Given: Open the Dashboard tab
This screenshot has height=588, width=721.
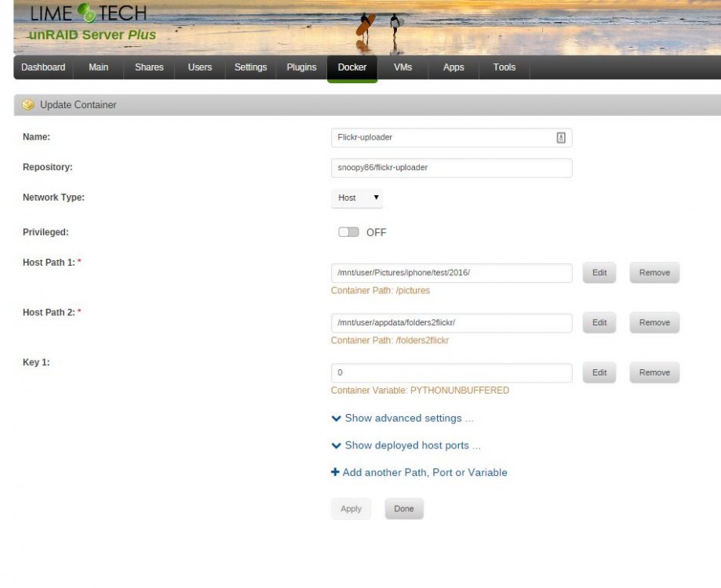Looking at the screenshot, I should (43, 67).
